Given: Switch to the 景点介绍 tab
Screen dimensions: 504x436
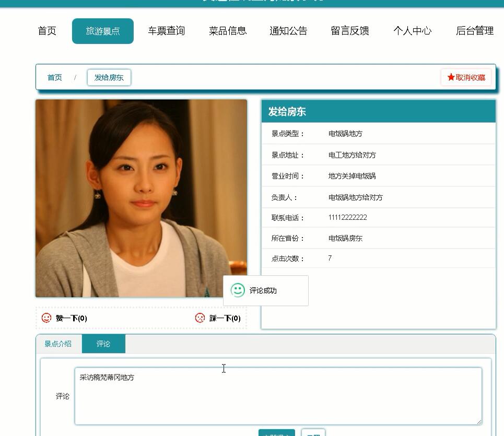Looking at the screenshot, I should [x=57, y=344].
